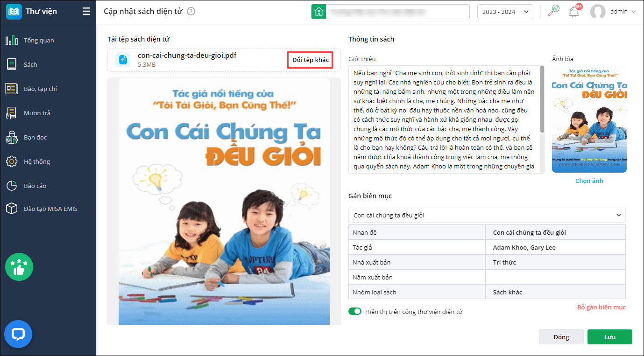Image resolution: width=644 pixels, height=356 pixels.
Task: Click the green chart search icon
Action: pos(554,11)
